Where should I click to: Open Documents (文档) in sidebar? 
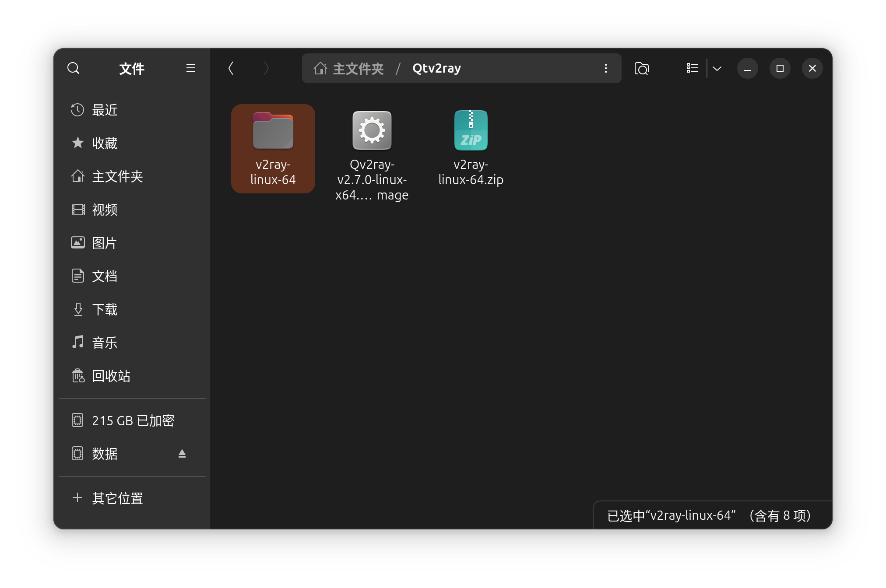click(x=132, y=276)
